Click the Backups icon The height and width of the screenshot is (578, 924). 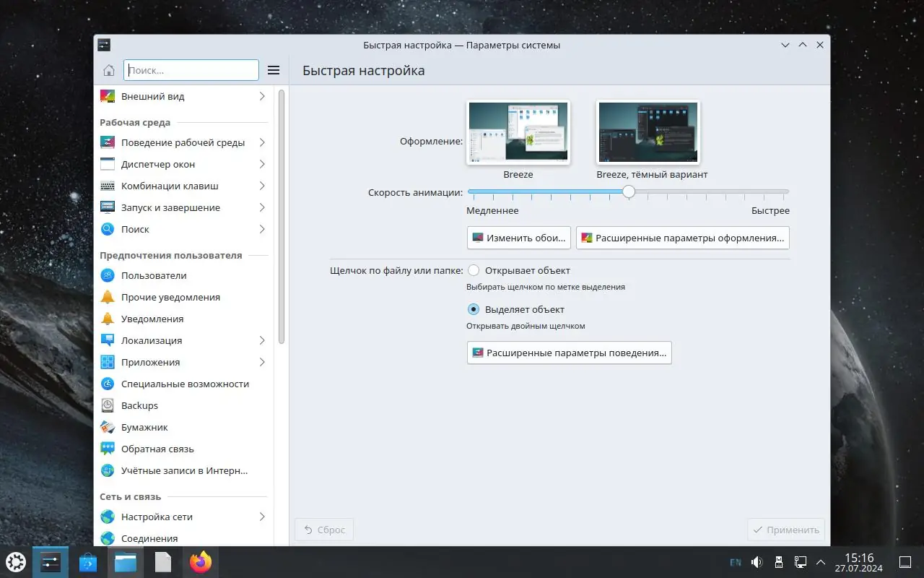[x=108, y=405]
